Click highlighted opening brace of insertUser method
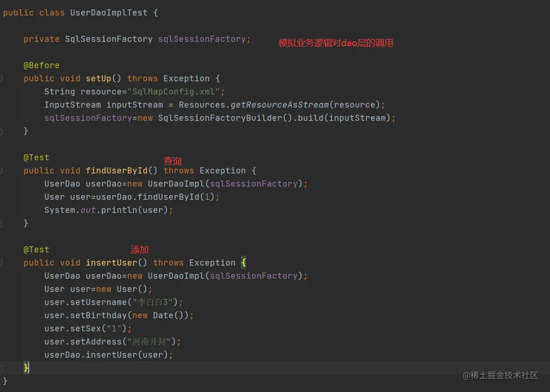 pyautogui.click(x=243, y=263)
